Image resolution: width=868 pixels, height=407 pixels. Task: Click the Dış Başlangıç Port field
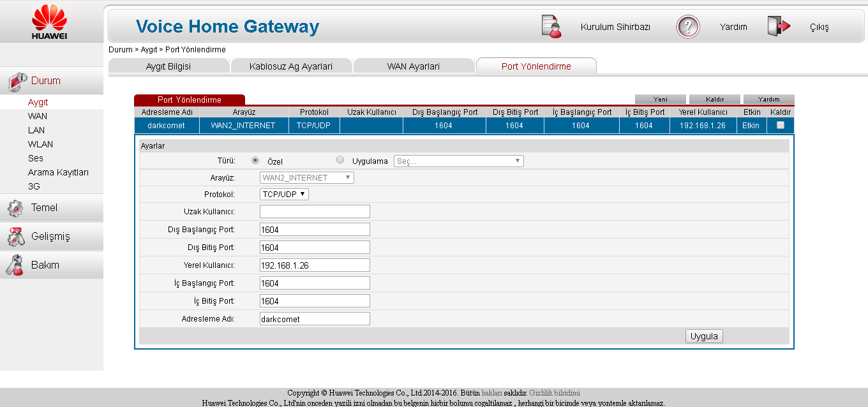pos(315,230)
